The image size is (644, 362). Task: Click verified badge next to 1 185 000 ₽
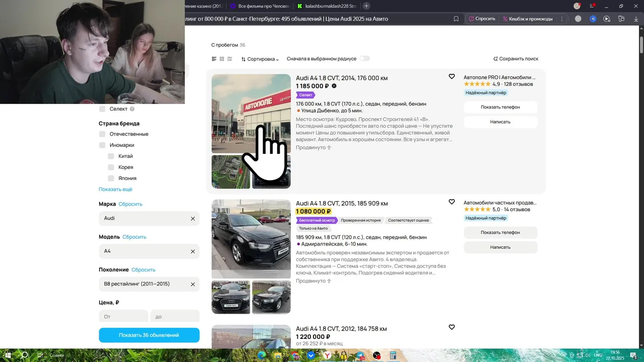pyautogui.click(x=334, y=86)
